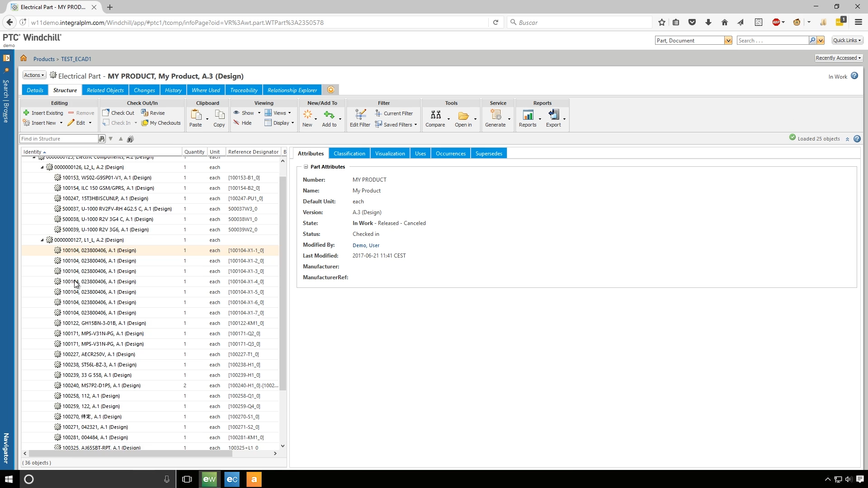Image resolution: width=868 pixels, height=488 pixels.
Task: Open the Occurrences tab
Action: coord(451,154)
